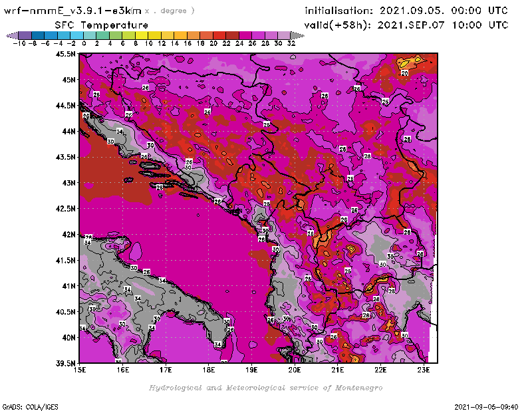Click the "GrADS: COLA/IGES" footer credit
The width and height of the screenshot is (532, 411).
coord(30,407)
